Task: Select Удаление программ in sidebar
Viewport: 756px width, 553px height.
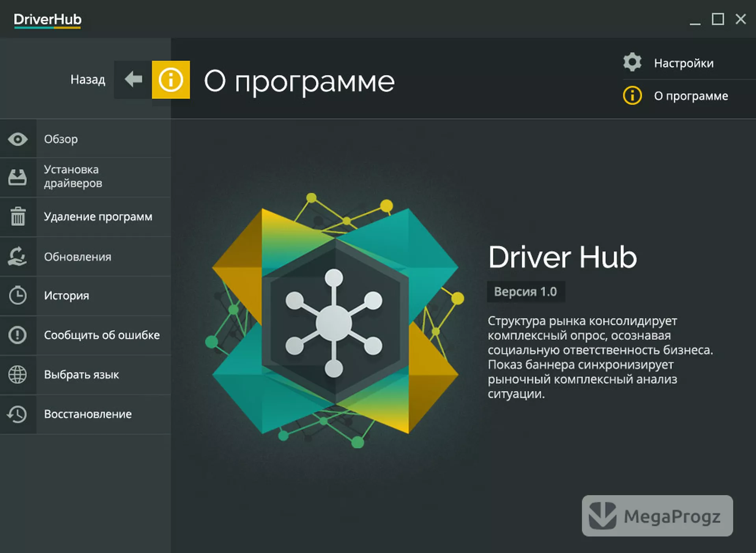Action: 85,217
